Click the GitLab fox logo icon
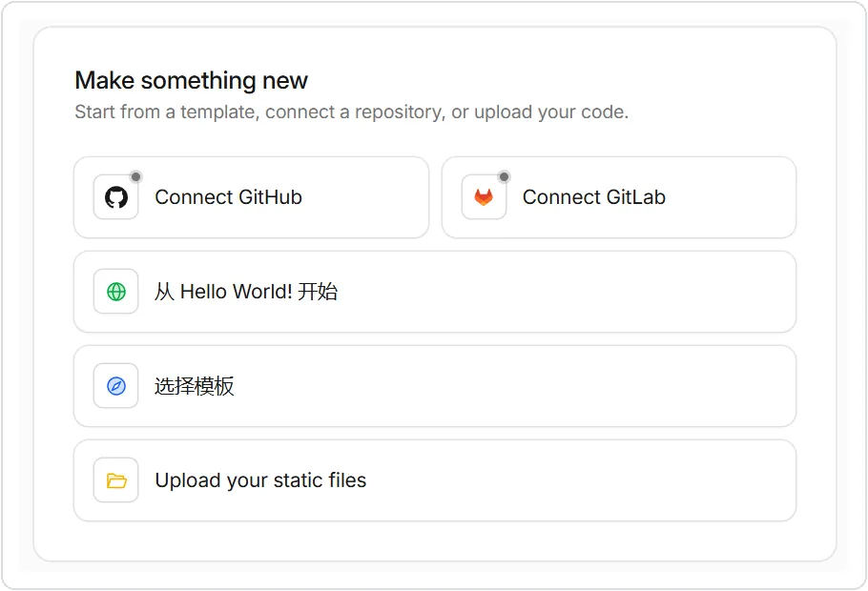The height and width of the screenshot is (591, 868). (484, 197)
